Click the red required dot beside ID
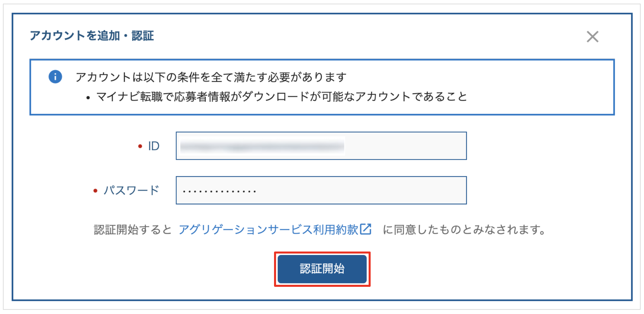 click(x=140, y=146)
